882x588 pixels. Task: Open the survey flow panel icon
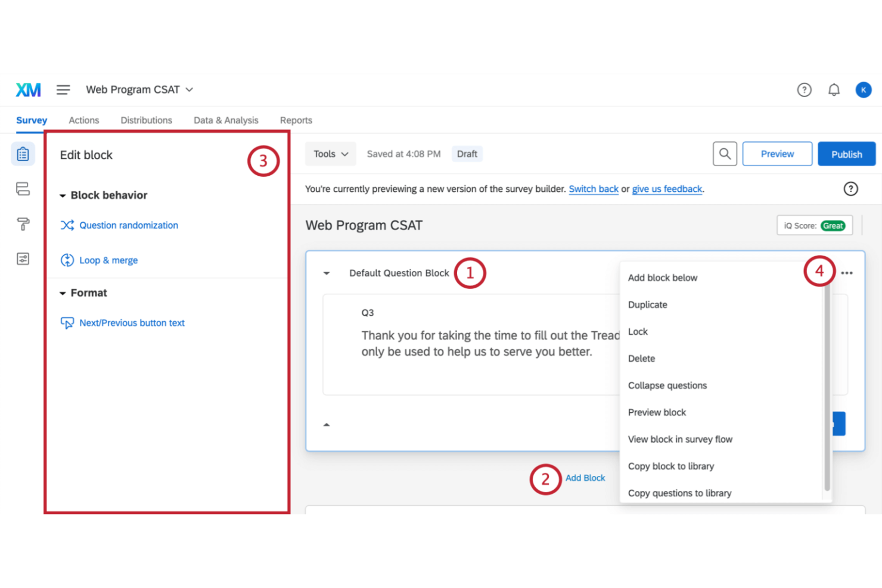(x=23, y=188)
